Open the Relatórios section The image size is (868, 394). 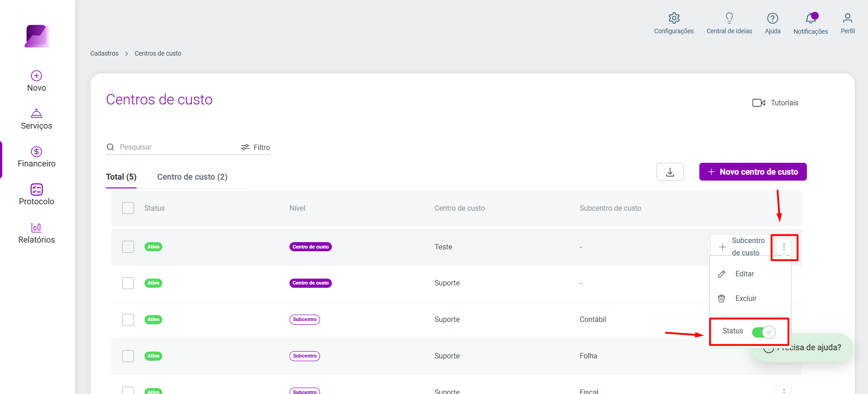coord(36,233)
